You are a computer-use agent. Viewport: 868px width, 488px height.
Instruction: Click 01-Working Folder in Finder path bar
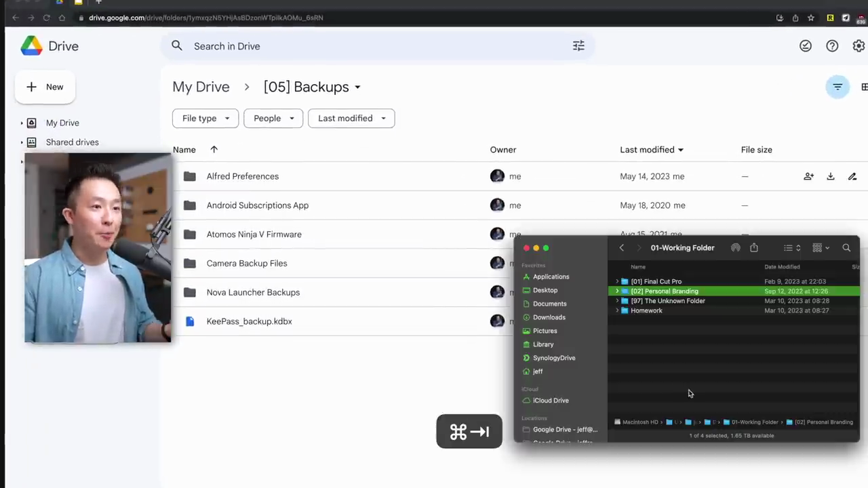[x=751, y=422]
